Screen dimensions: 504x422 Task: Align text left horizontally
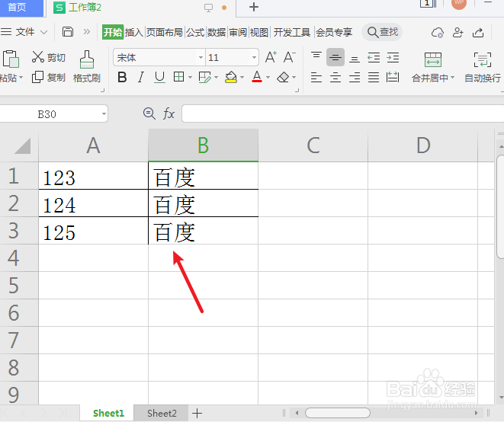(316, 78)
